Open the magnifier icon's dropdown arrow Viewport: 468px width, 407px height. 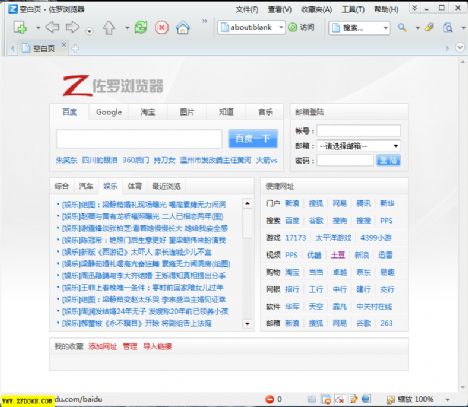pyautogui.click(x=417, y=28)
